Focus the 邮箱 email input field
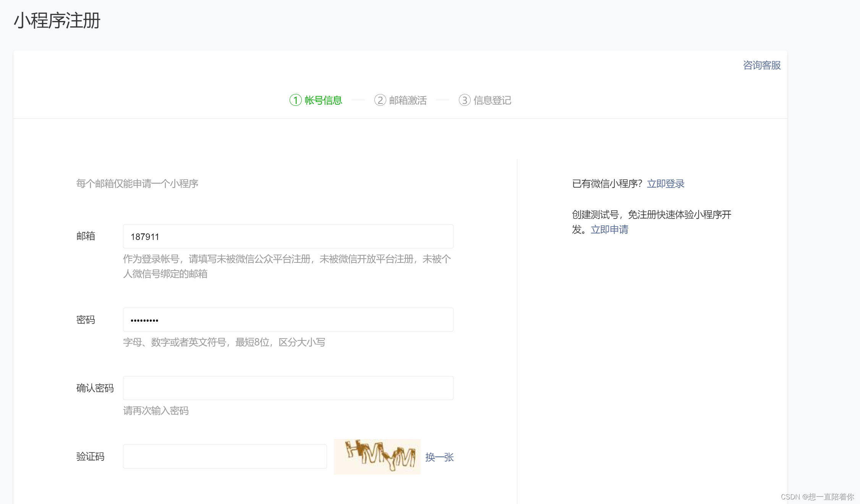Image resolution: width=860 pixels, height=504 pixels. [x=288, y=237]
